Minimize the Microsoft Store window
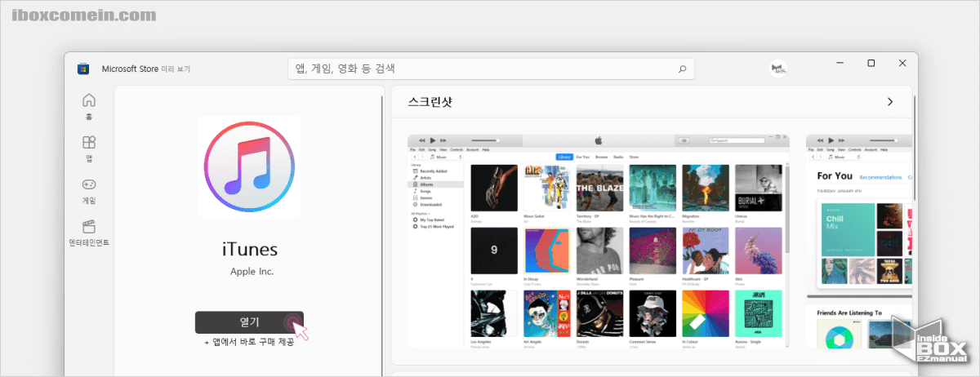 [840, 63]
